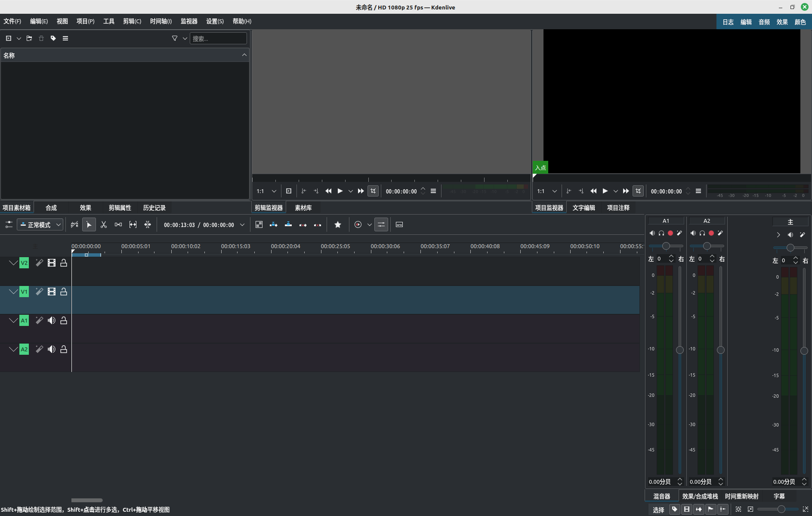The width and height of the screenshot is (812, 516).
Task: Collapse track V2 with its chevron
Action: click(x=13, y=263)
